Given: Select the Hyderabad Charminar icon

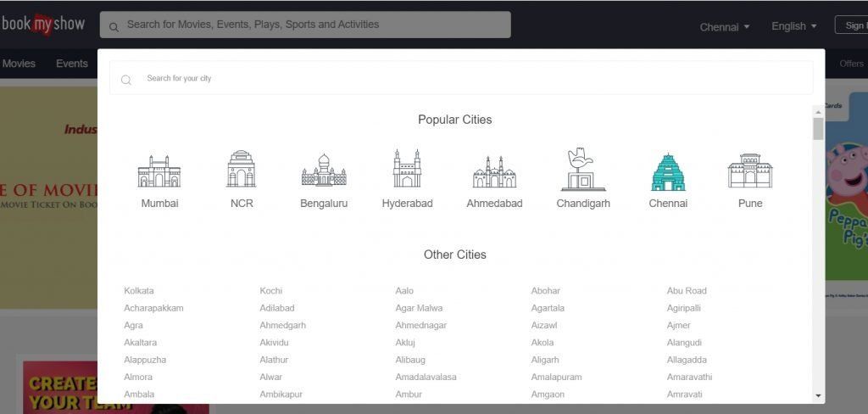Looking at the screenshot, I should [x=407, y=168].
